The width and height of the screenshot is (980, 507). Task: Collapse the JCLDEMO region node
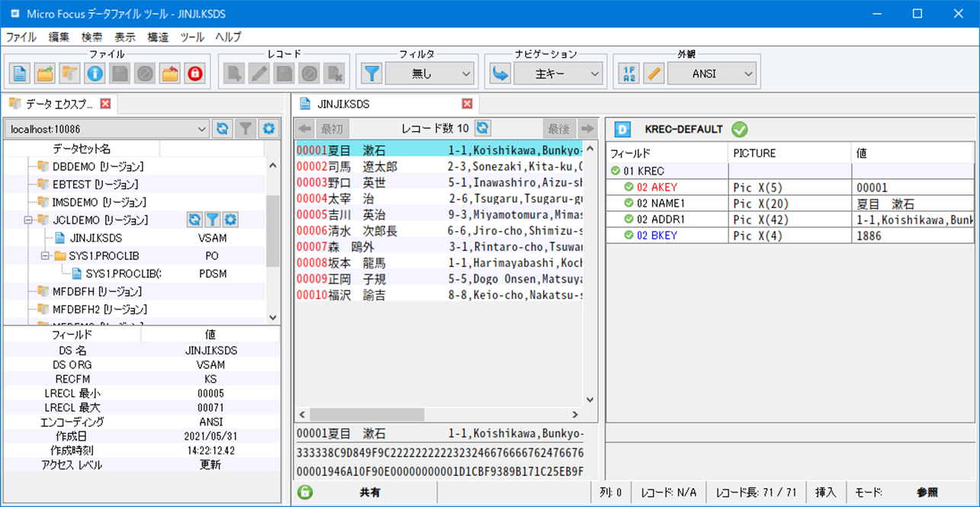click(27, 220)
